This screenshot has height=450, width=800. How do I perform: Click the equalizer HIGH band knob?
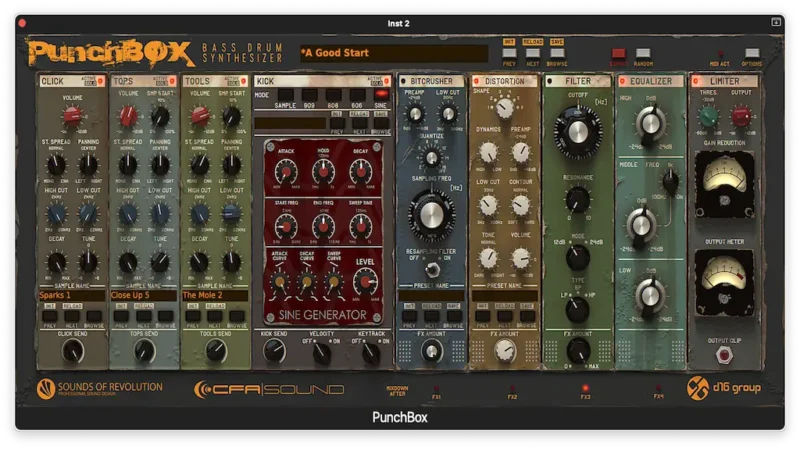(x=650, y=123)
